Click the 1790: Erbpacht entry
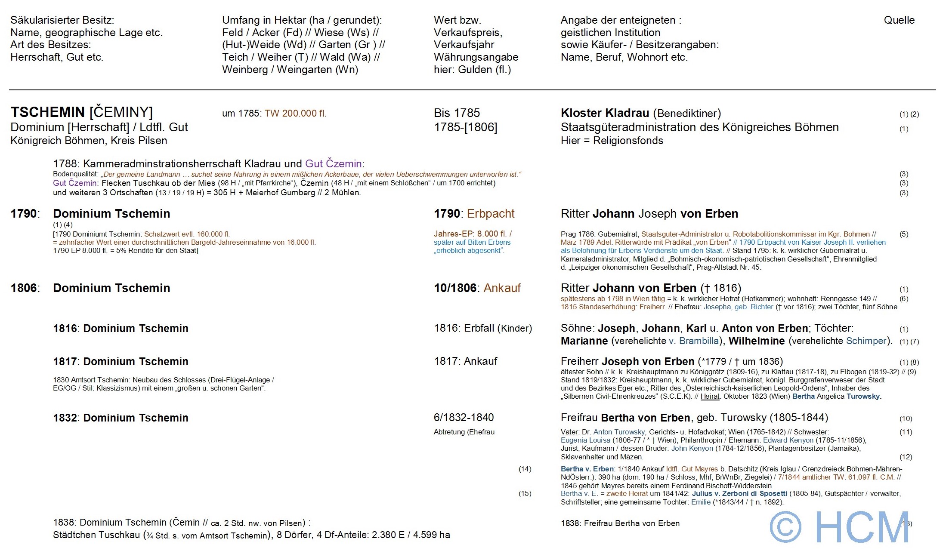Viewport: 949px width, 560px height. pyautogui.click(x=474, y=214)
